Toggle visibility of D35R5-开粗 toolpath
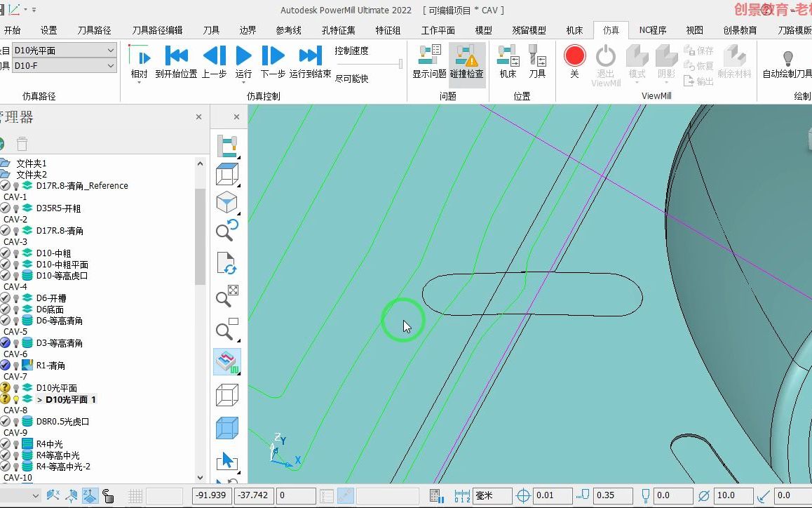812x508 pixels. pyautogui.click(x=15, y=208)
